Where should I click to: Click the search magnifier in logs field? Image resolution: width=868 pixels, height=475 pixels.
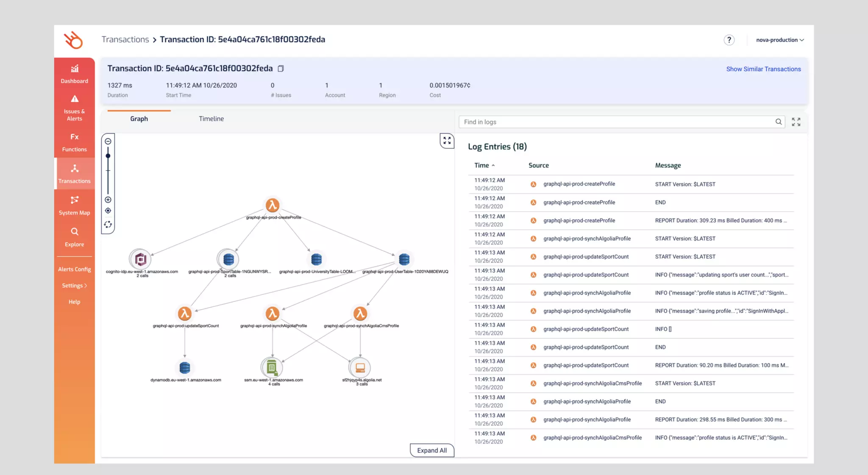(779, 122)
